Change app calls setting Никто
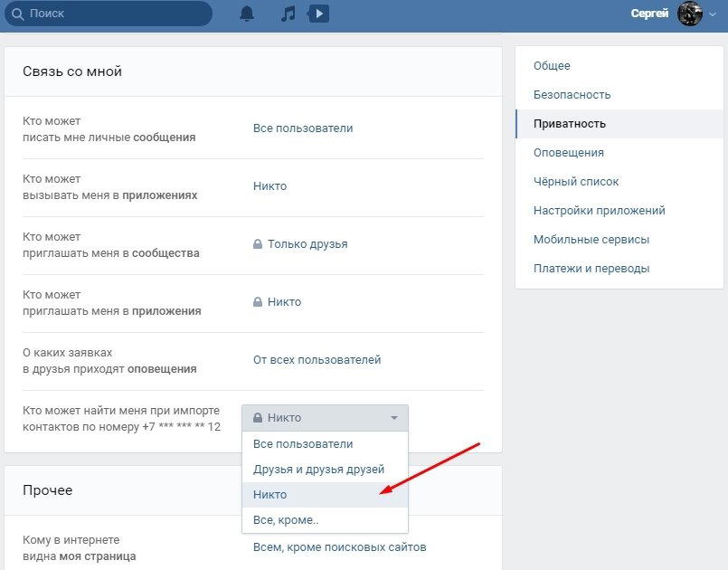Viewport: 728px width, 570px height. click(269, 186)
